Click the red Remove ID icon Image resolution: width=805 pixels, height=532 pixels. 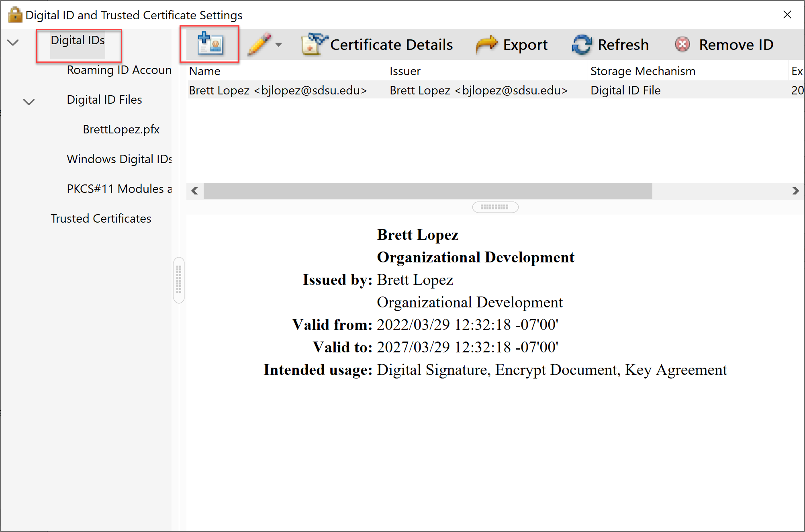682,44
